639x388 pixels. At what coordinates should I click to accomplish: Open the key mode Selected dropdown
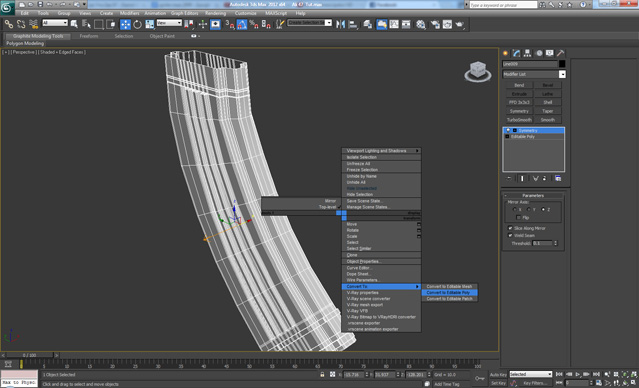coord(531,374)
